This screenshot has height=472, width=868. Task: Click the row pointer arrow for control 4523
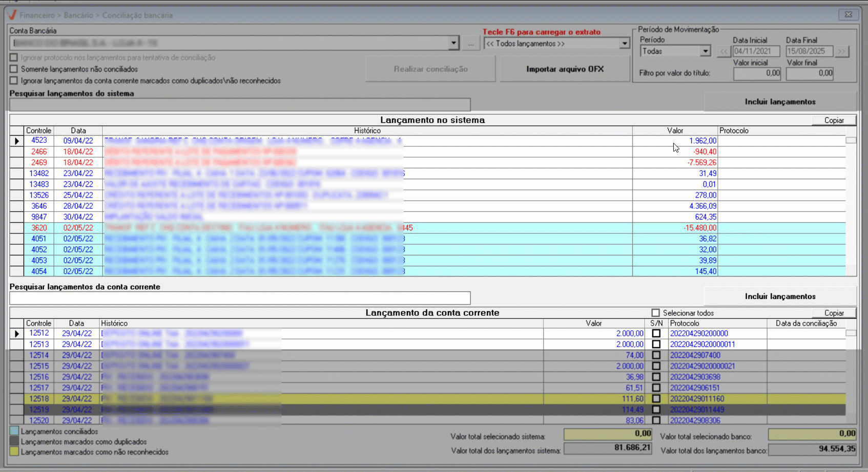click(x=17, y=141)
